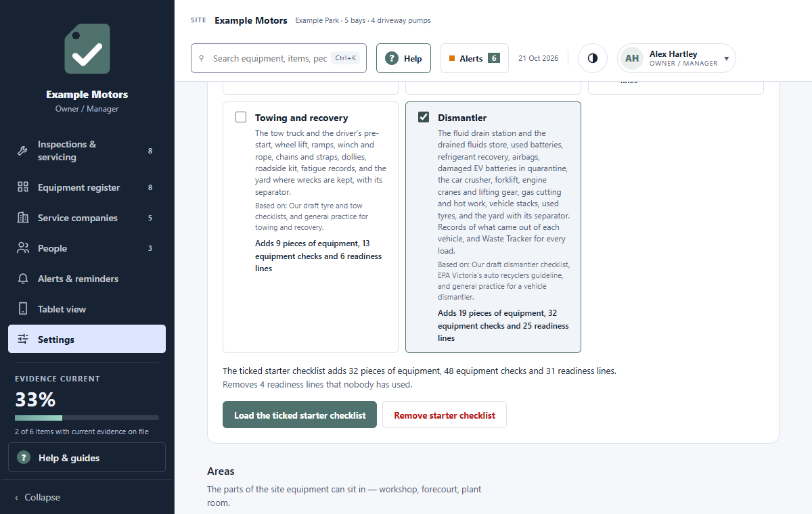The height and width of the screenshot is (514, 812).
Task: Tick the Towing and recovery checkbox
Action: tap(241, 117)
